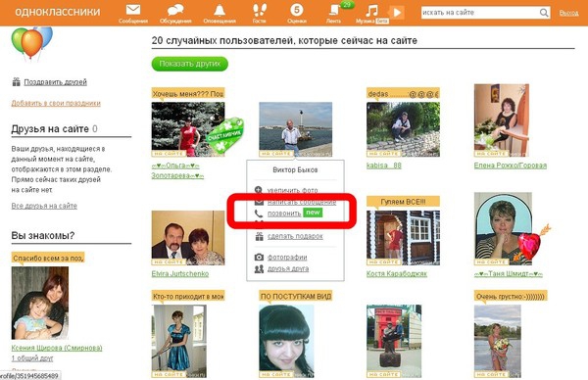Click the gift icon next to сделать подарок
Screen dimensions: 588x380
click(x=259, y=236)
